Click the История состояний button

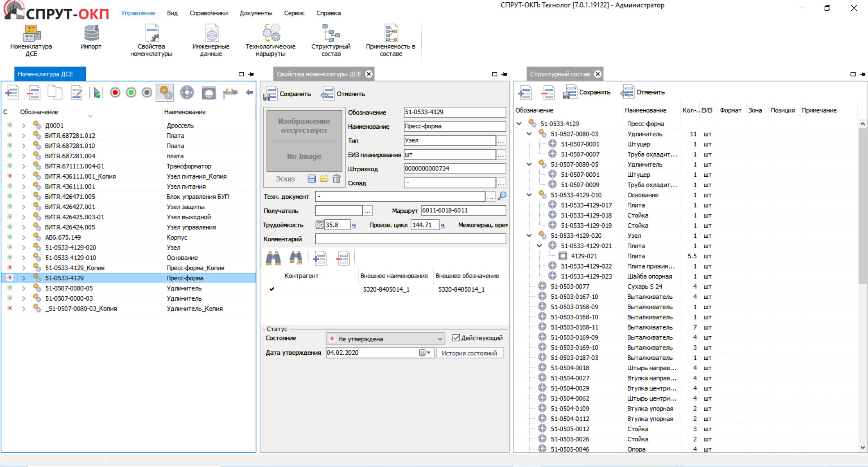(x=469, y=353)
